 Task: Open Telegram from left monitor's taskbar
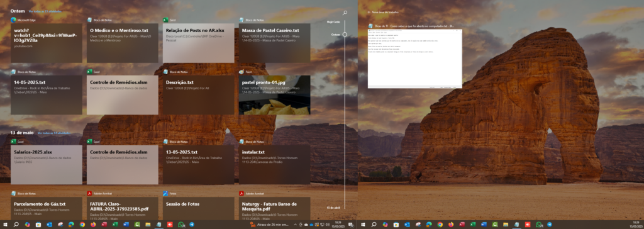click(x=192, y=225)
